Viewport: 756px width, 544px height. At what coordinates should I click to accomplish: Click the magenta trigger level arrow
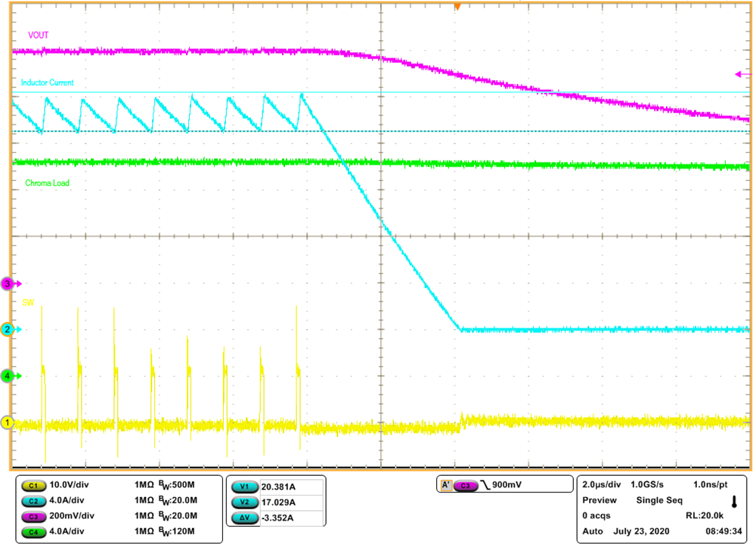[x=739, y=74]
